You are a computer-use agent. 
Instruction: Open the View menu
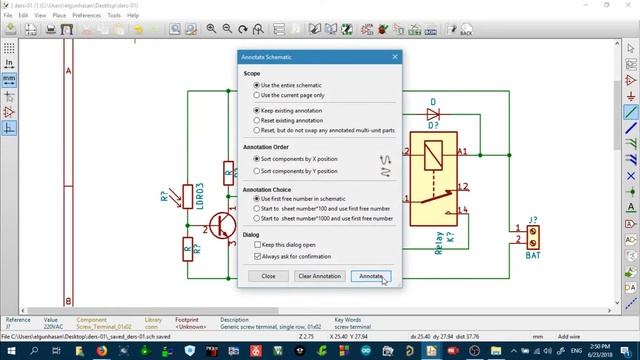click(40, 16)
